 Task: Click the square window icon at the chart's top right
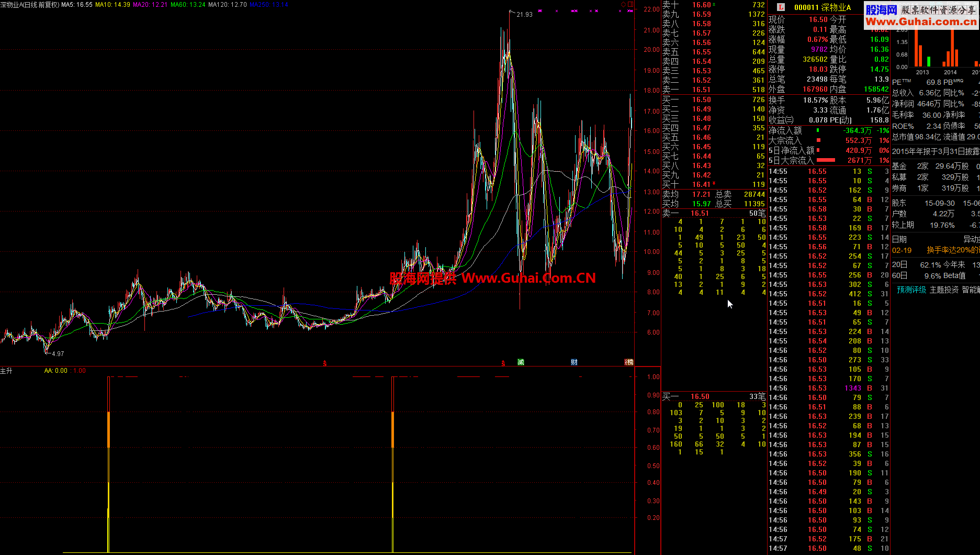point(630,4)
